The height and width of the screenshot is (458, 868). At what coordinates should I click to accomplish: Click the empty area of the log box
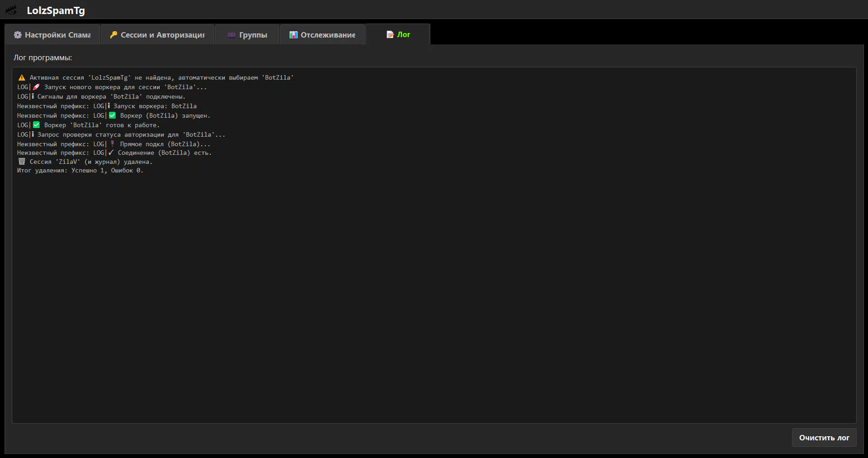click(433, 294)
